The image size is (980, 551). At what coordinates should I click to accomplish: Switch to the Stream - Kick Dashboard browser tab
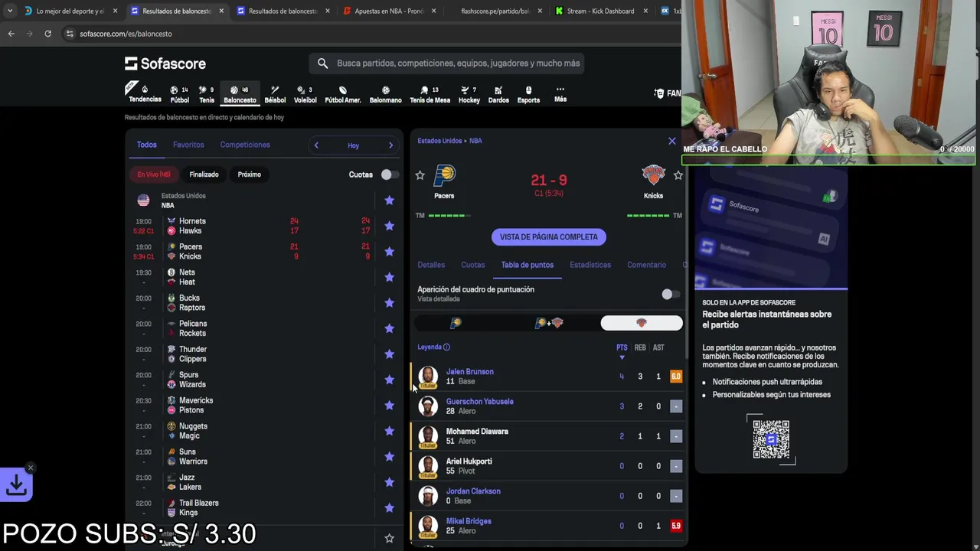point(601,11)
